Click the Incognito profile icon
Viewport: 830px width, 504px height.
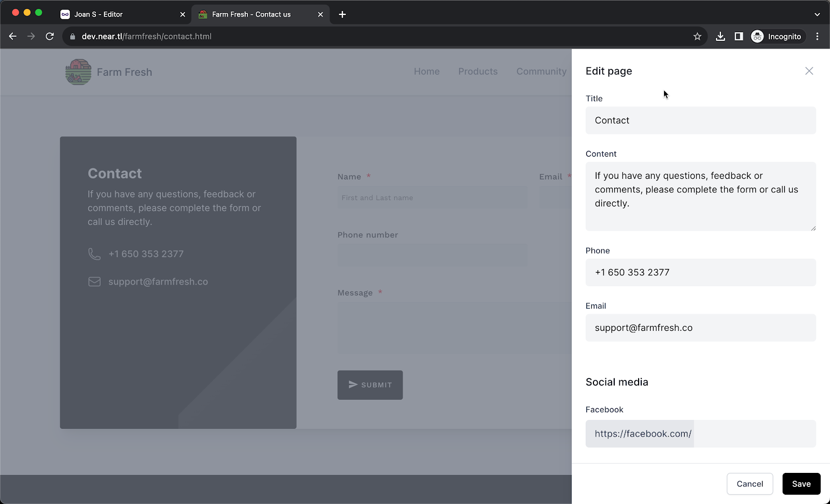click(x=757, y=36)
